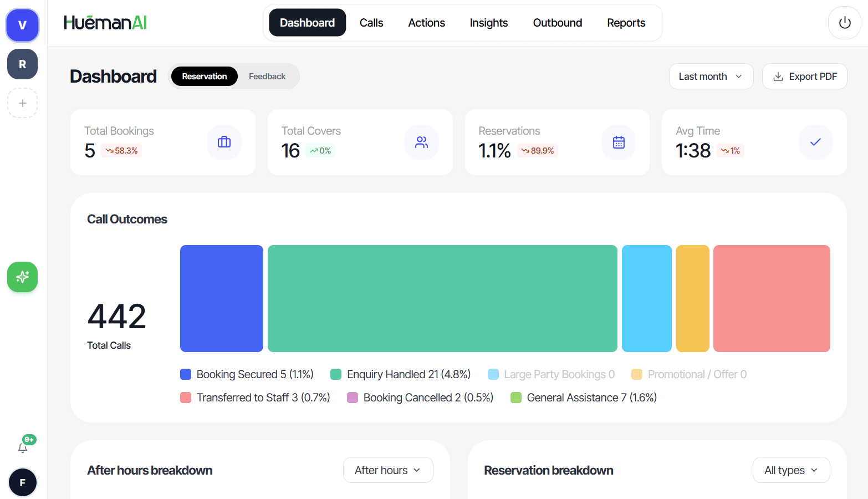Click the Total Bookings briefcase icon
The height and width of the screenshot is (499, 868).
point(224,142)
